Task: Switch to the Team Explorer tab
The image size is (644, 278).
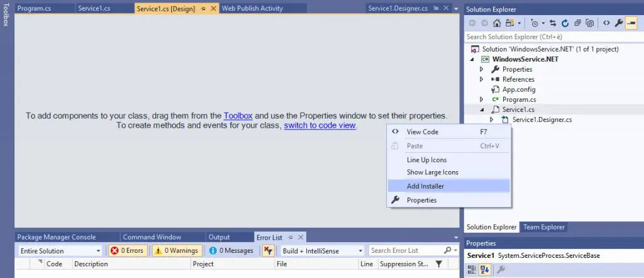Action: pyautogui.click(x=544, y=227)
